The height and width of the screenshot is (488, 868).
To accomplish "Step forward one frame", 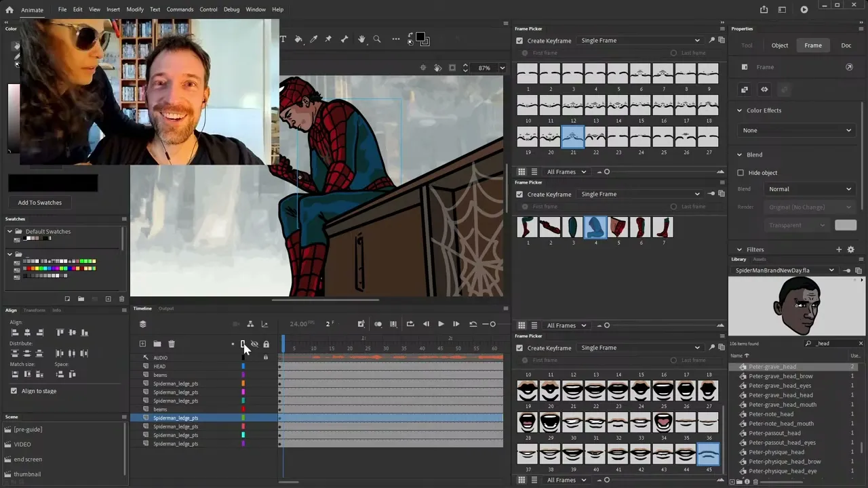I will (x=456, y=324).
